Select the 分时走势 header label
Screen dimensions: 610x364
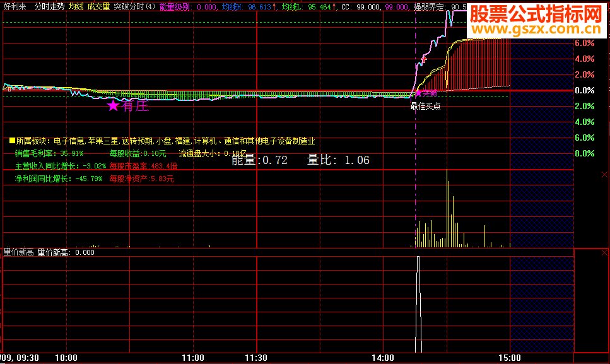(49, 6)
